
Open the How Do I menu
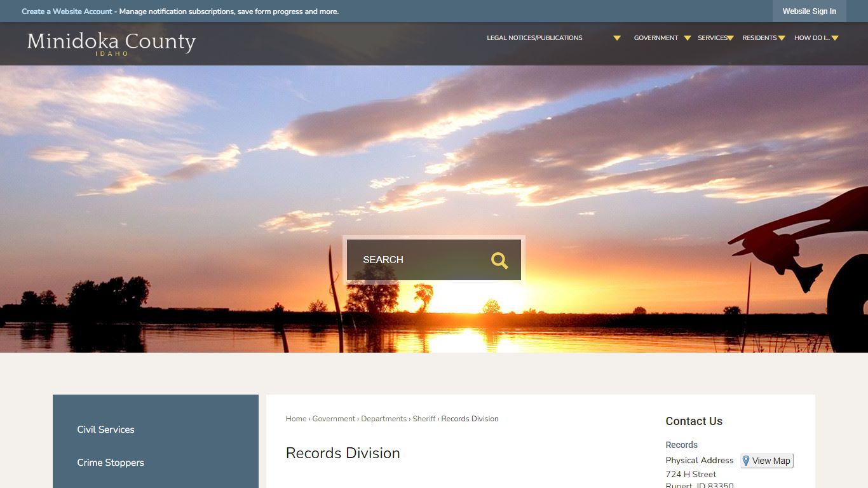click(x=811, y=38)
